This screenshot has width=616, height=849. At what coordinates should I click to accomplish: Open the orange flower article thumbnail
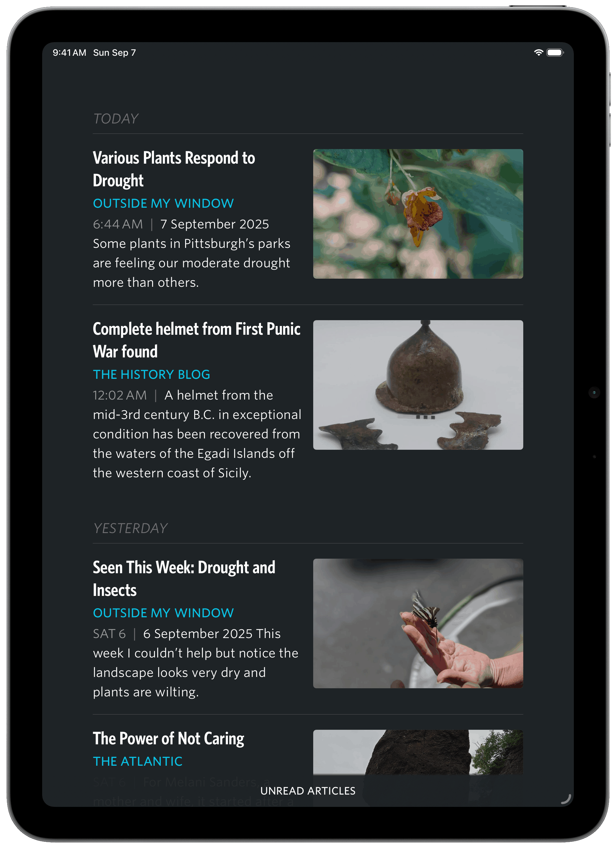click(418, 214)
